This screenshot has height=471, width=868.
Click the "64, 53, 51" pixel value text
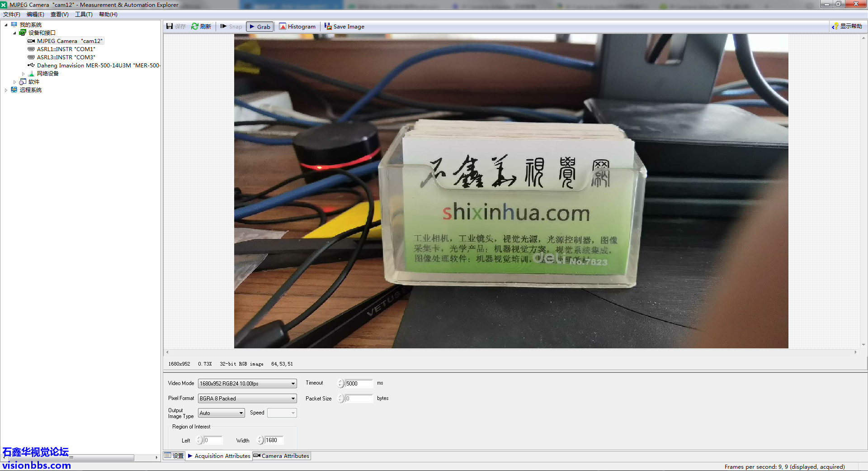point(282,364)
